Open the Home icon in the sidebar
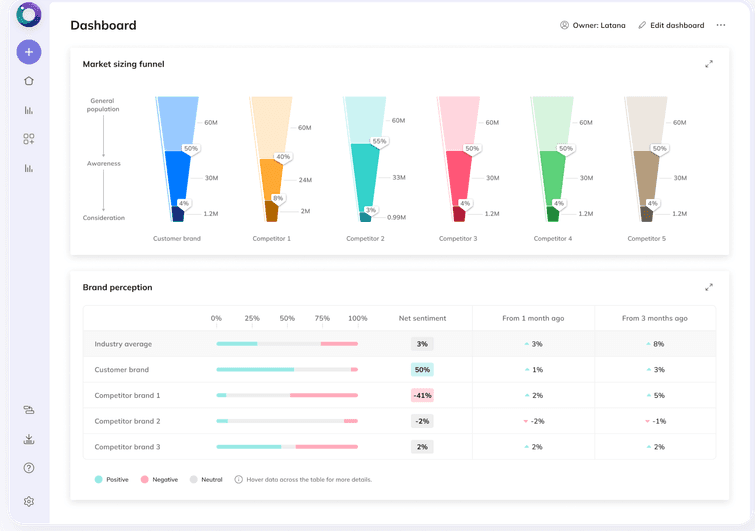This screenshot has width=755, height=531. click(29, 81)
